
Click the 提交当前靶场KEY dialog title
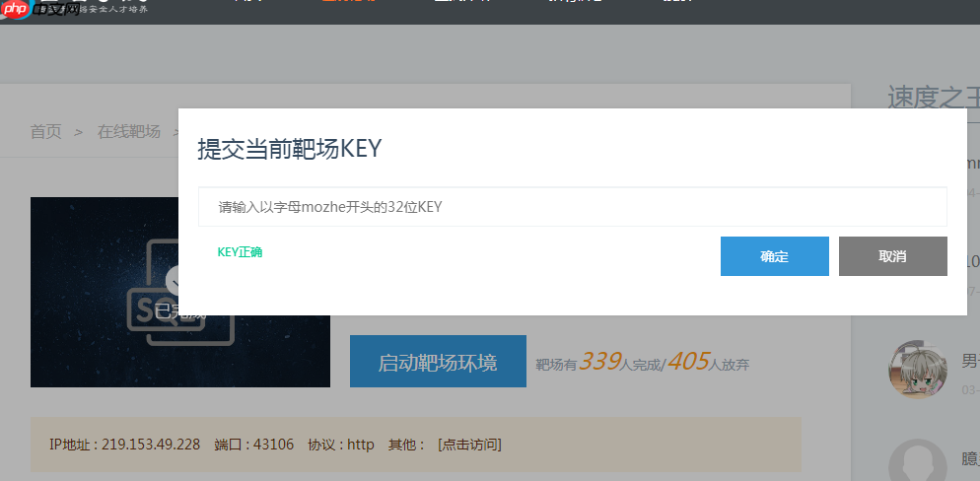(x=290, y=150)
